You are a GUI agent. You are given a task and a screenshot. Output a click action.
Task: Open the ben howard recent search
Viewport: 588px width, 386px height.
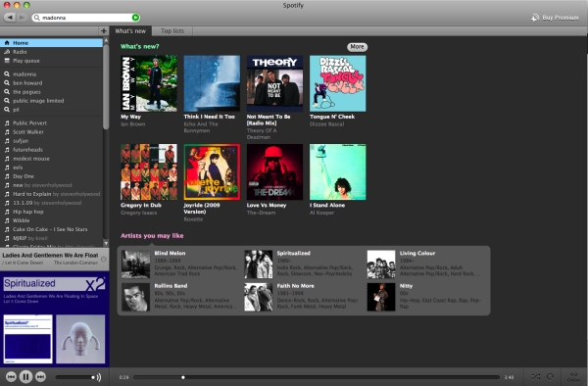coord(51,83)
